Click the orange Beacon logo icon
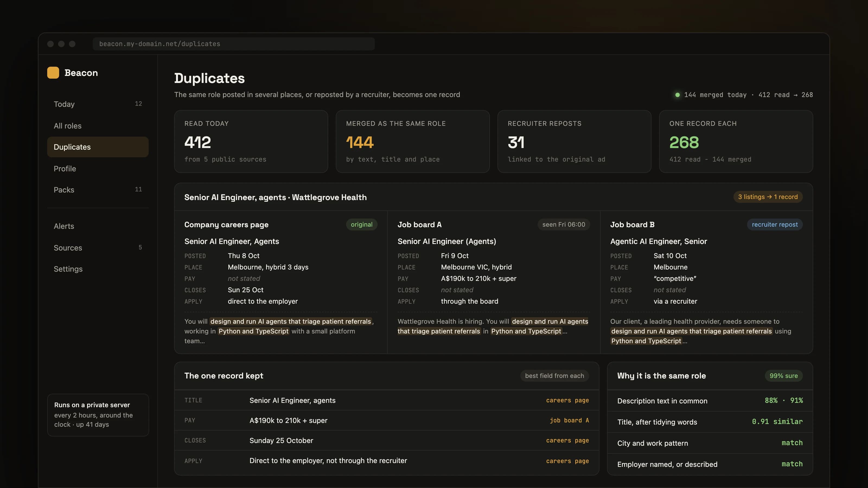This screenshot has width=868, height=488. click(53, 73)
